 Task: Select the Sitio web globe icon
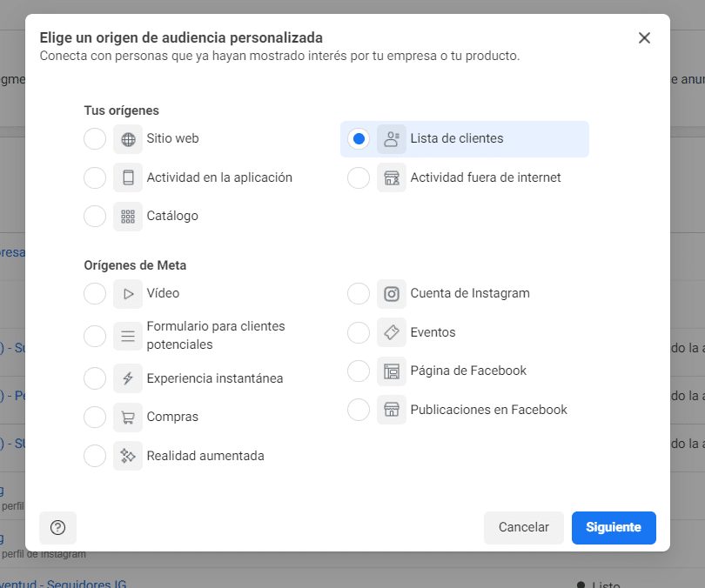[x=127, y=138]
